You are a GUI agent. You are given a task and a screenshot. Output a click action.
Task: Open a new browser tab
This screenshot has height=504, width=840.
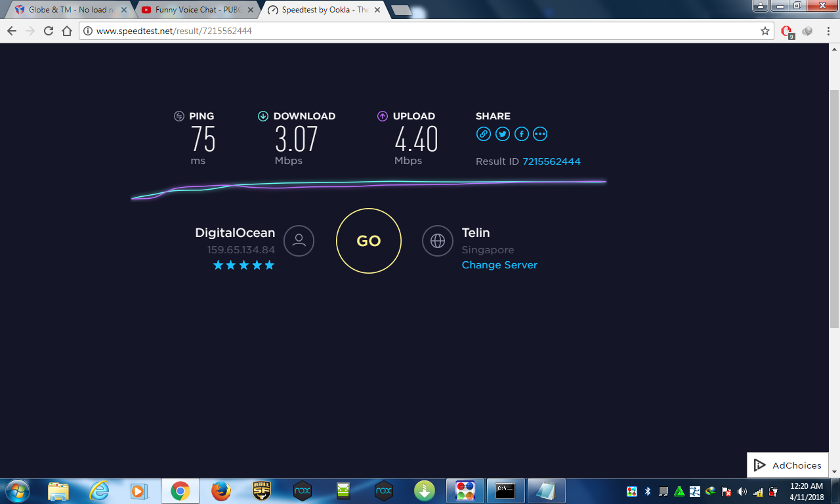pyautogui.click(x=401, y=10)
